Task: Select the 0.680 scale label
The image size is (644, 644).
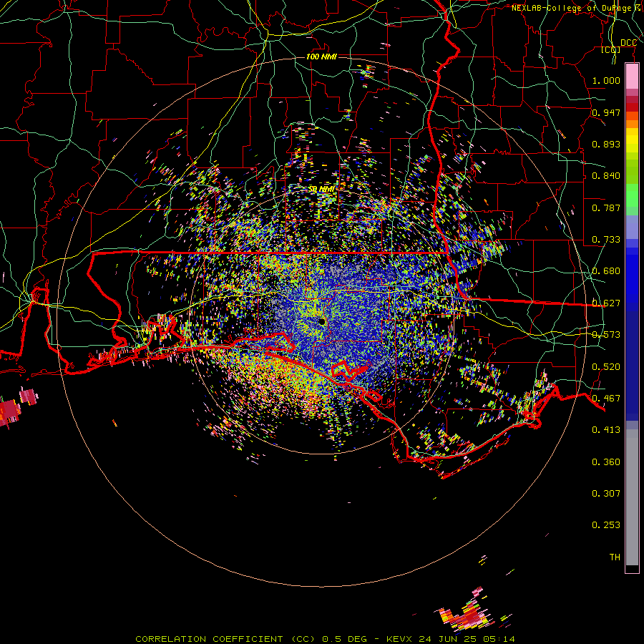Action: coord(606,271)
